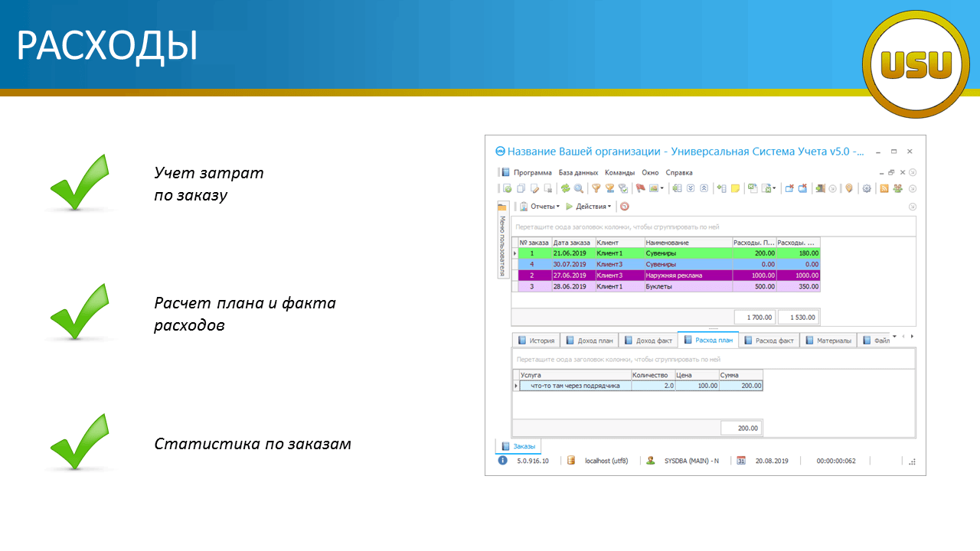Image resolution: width=980 pixels, height=551 pixels.
Task: Click the Наименование column header
Action: pos(688,243)
